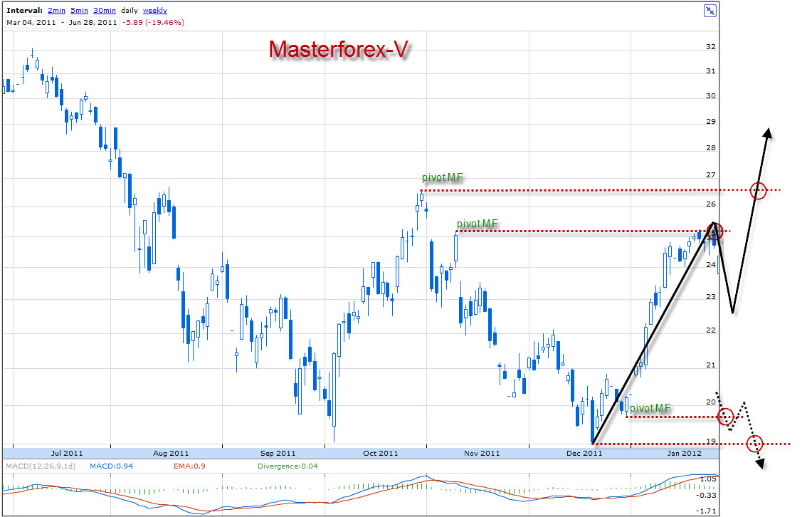Click the 1.05 MACD scale value
The image size is (812, 517).
(x=708, y=479)
